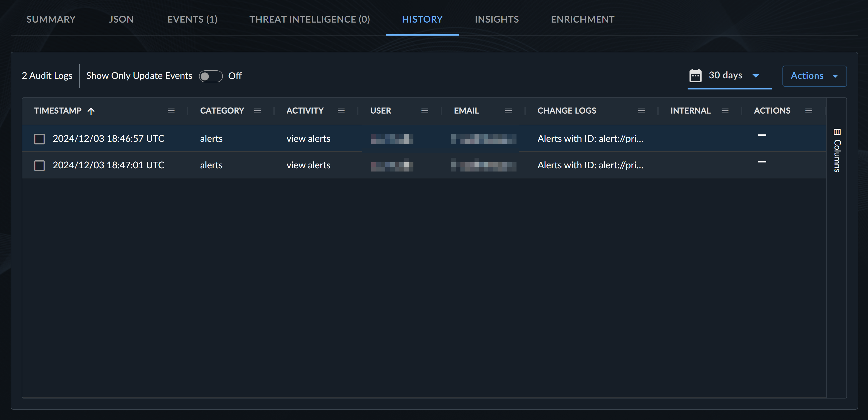Open the Insights tab
This screenshot has width=868, height=420.
coord(497,19)
